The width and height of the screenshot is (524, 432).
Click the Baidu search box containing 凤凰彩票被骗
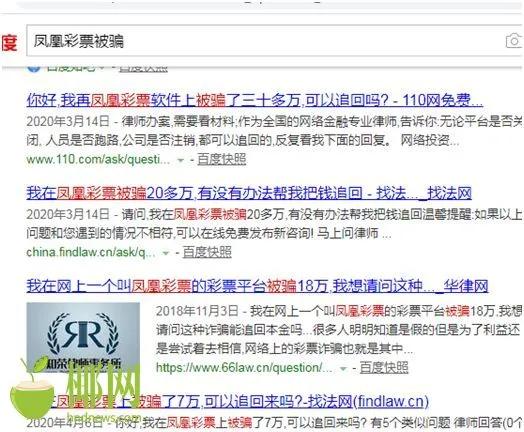[x=275, y=41]
